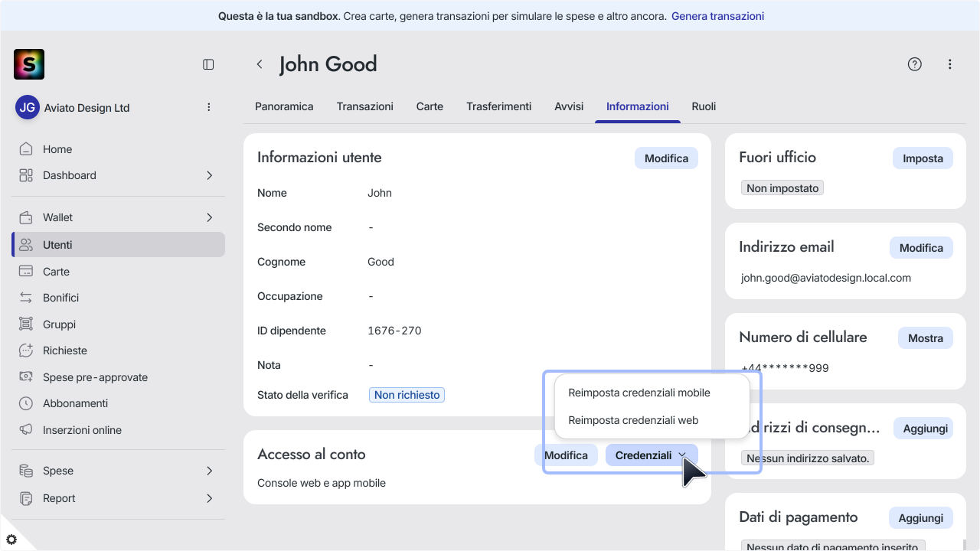The image size is (980, 551).
Task: Click the Non impostato badge
Action: [x=782, y=187]
